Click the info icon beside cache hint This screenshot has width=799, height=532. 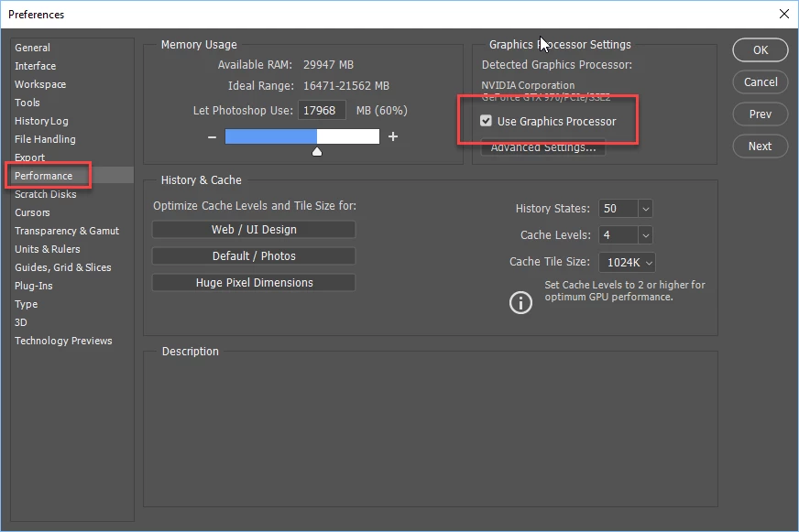[520, 302]
